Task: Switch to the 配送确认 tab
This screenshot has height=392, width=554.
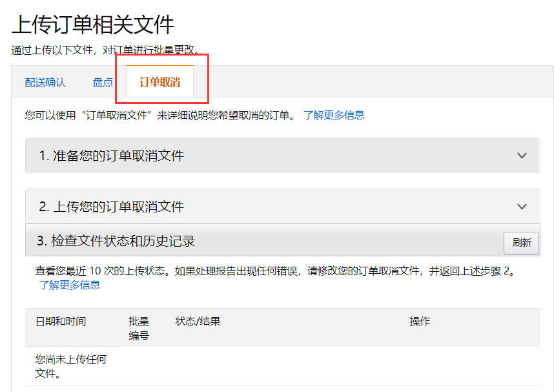Action: [x=45, y=83]
